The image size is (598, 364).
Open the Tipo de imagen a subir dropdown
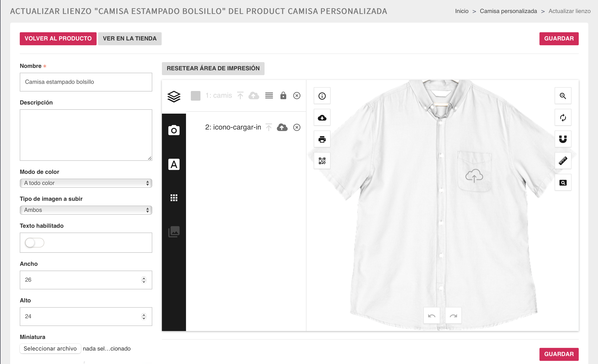pyautogui.click(x=86, y=210)
